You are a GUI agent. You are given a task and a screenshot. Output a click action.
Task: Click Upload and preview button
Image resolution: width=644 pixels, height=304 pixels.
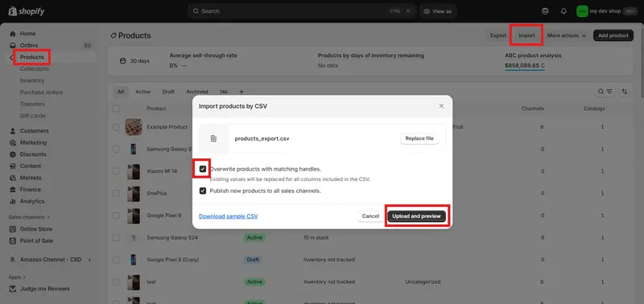click(416, 216)
